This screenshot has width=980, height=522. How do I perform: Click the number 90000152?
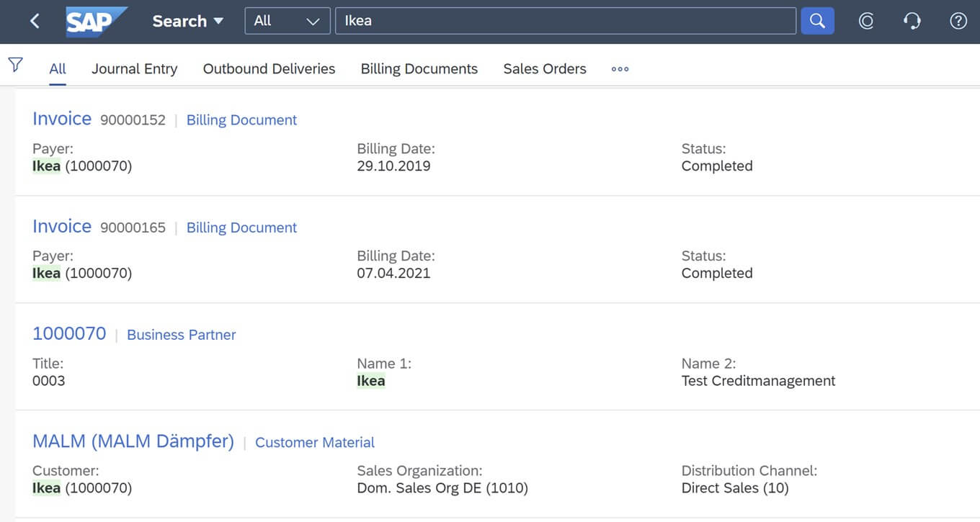point(133,120)
